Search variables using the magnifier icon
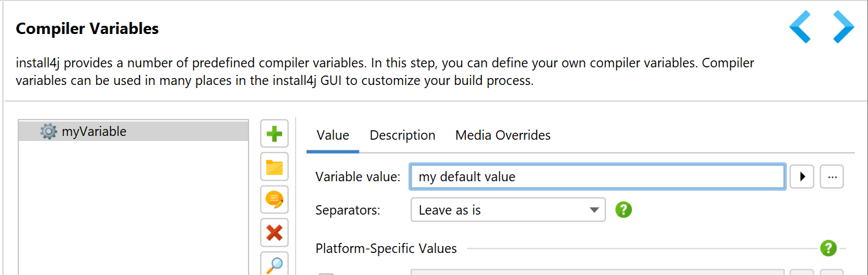Viewport: 868px width, 275px height. (x=274, y=264)
